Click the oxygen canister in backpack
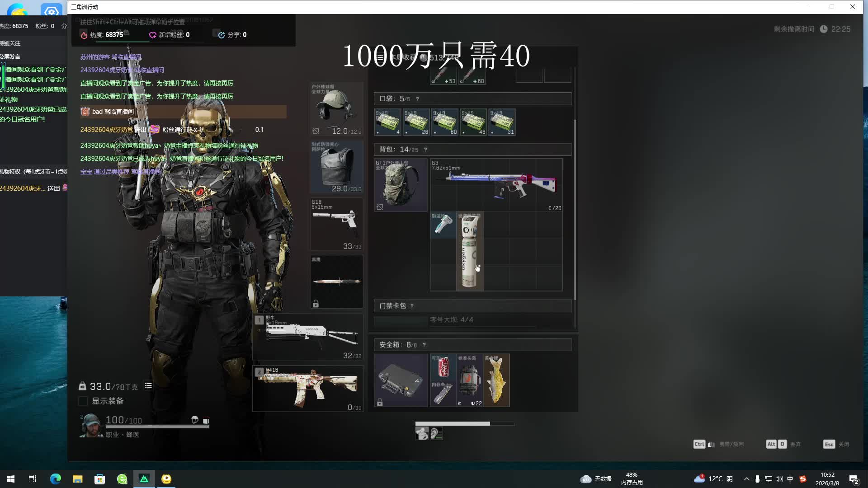 (x=470, y=251)
